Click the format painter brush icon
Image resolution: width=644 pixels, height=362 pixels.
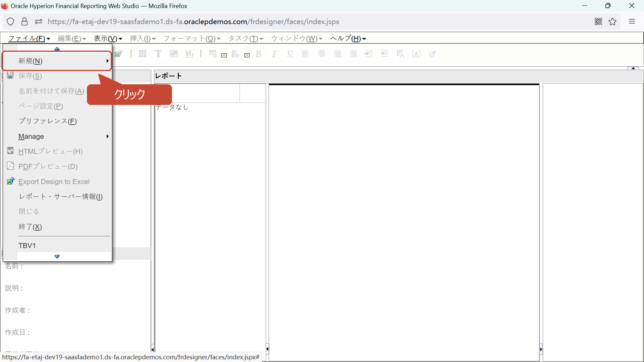(x=432, y=54)
